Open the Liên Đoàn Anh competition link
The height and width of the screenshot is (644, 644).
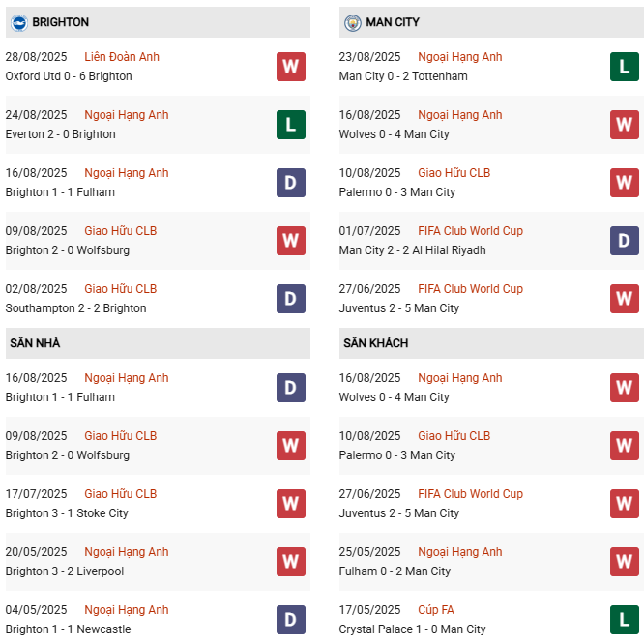(x=122, y=57)
